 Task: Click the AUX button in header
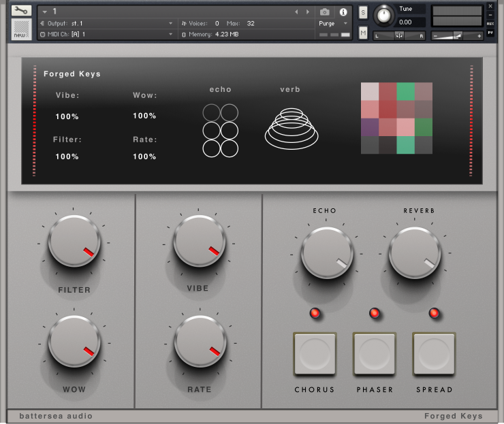pyautogui.click(x=490, y=23)
